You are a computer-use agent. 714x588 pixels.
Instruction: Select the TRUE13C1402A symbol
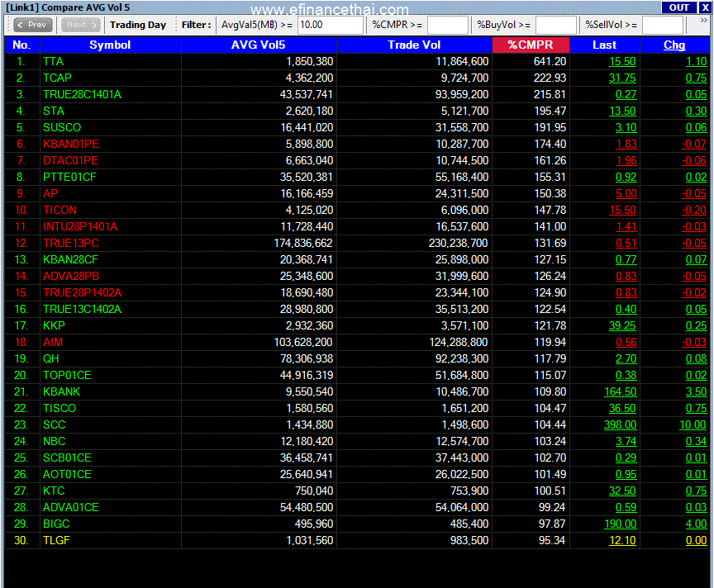[83, 310]
